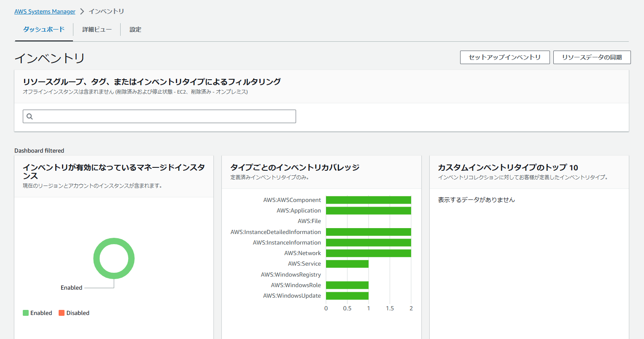Click the AWS:File axis label
Viewport: 644px width, 339px height.
pyautogui.click(x=309, y=221)
